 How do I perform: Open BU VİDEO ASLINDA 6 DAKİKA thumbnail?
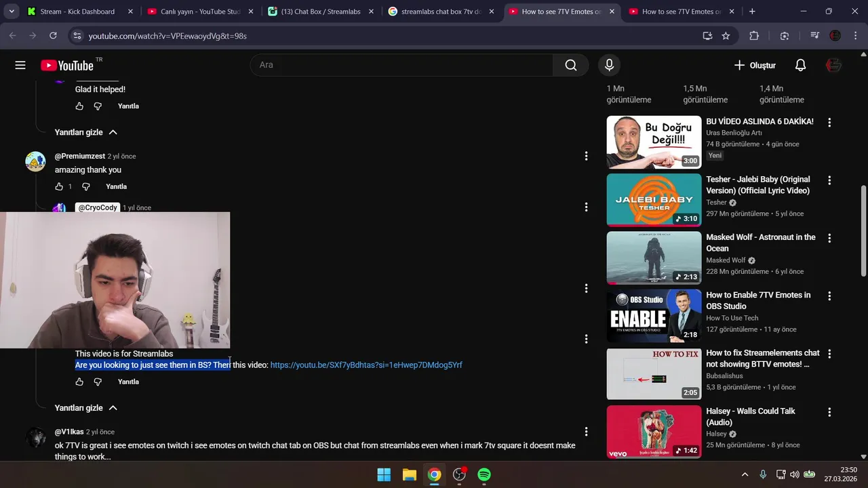point(654,142)
